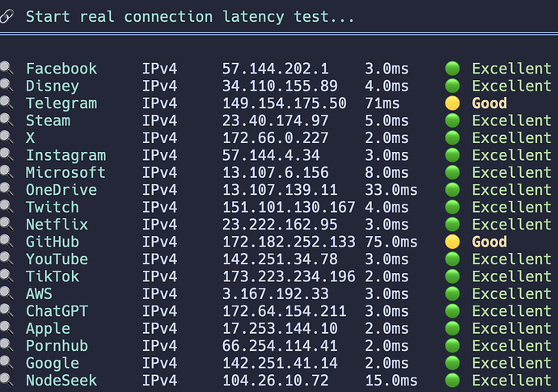Click the green status dot for Steam
The image size is (558, 392).
(x=452, y=120)
